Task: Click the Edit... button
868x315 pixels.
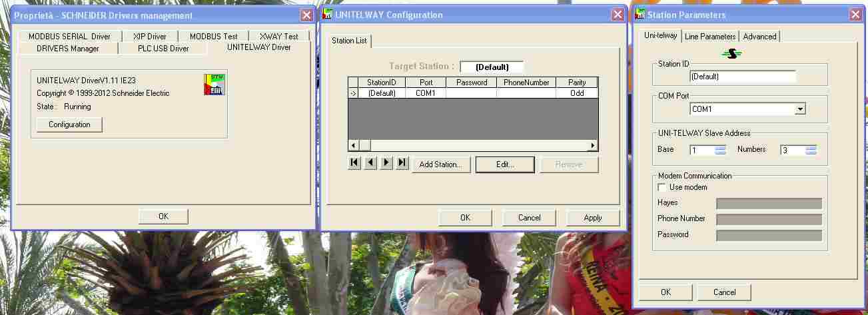Action: 505,164
